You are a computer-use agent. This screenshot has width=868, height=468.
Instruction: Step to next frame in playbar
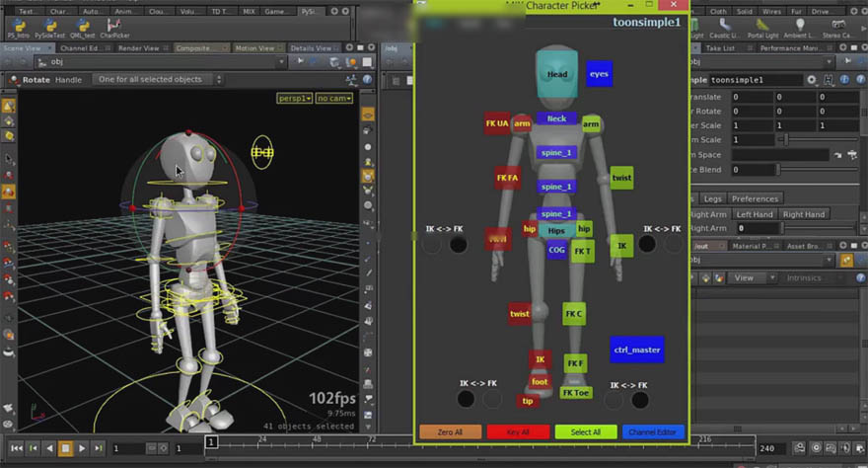coord(98,448)
